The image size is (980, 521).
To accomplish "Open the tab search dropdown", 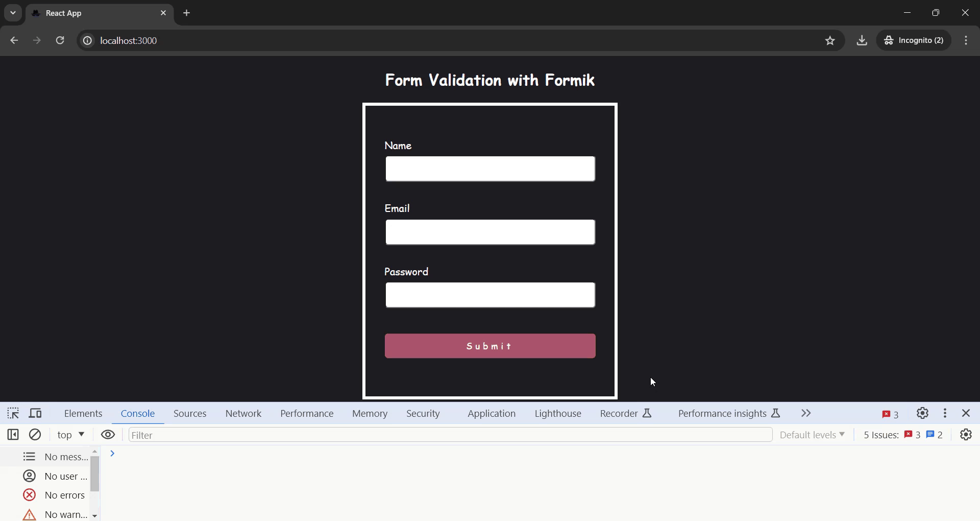I will point(13,13).
